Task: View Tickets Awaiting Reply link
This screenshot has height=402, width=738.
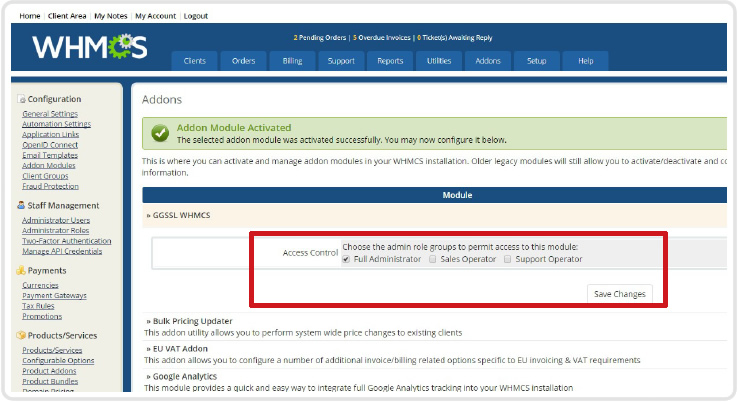Action: [455, 38]
